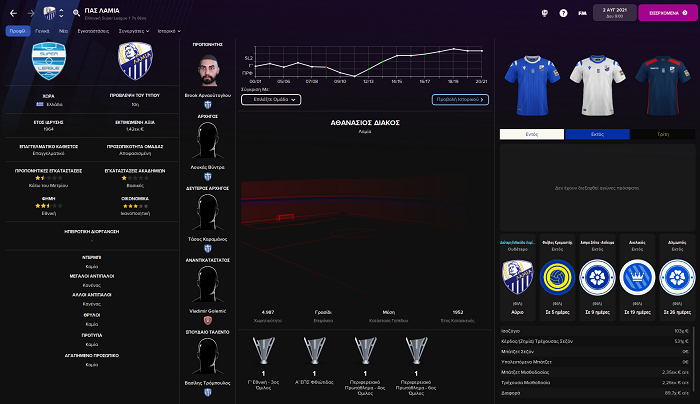Click the Α' ΕΠΣ Φθιώτιδας trophy icon
This screenshot has height=404, width=700.
coord(314,350)
